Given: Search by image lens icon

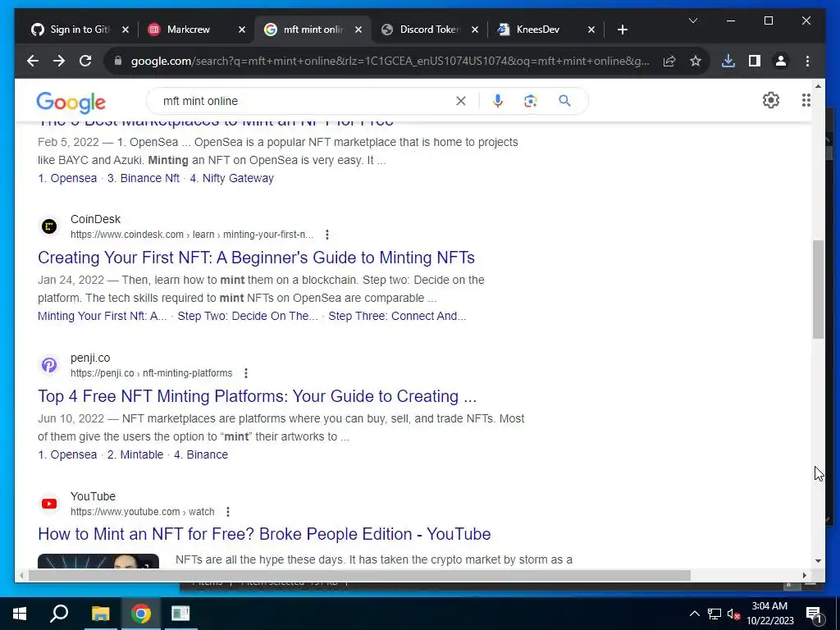Looking at the screenshot, I should pos(531,101).
